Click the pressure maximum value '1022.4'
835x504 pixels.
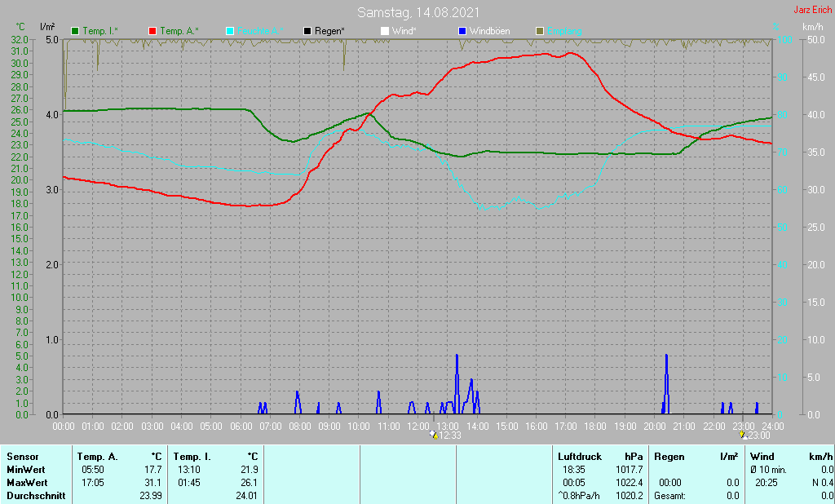(629, 483)
